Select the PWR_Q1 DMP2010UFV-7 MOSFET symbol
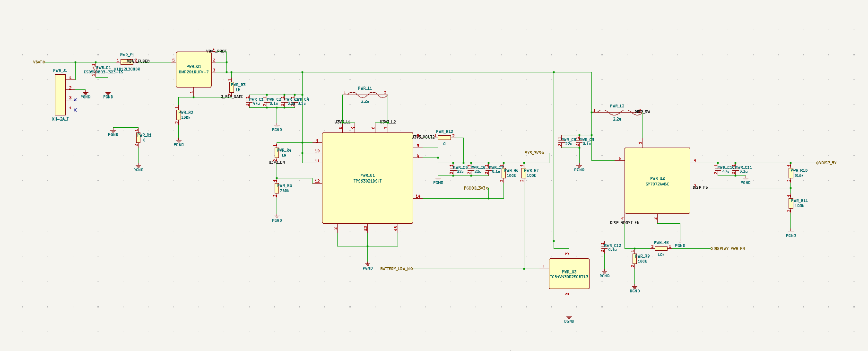The image size is (868, 351). (x=194, y=70)
